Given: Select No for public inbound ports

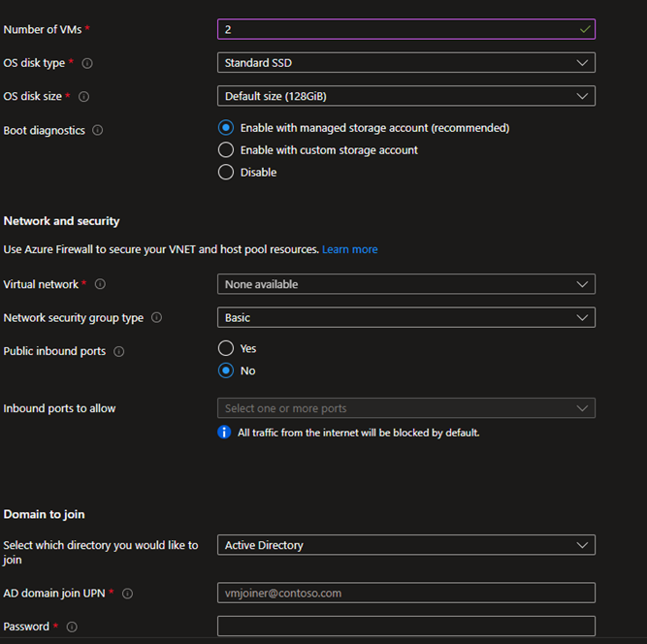Looking at the screenshot, I should [226, 370].
